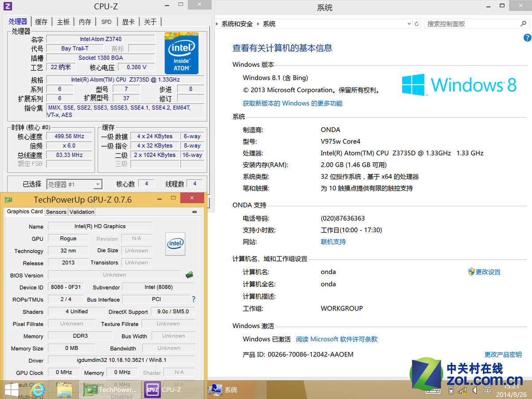Click the speaker icon in the system tray
This screenshot has height=399, width=532.
[x=474, y=390]
